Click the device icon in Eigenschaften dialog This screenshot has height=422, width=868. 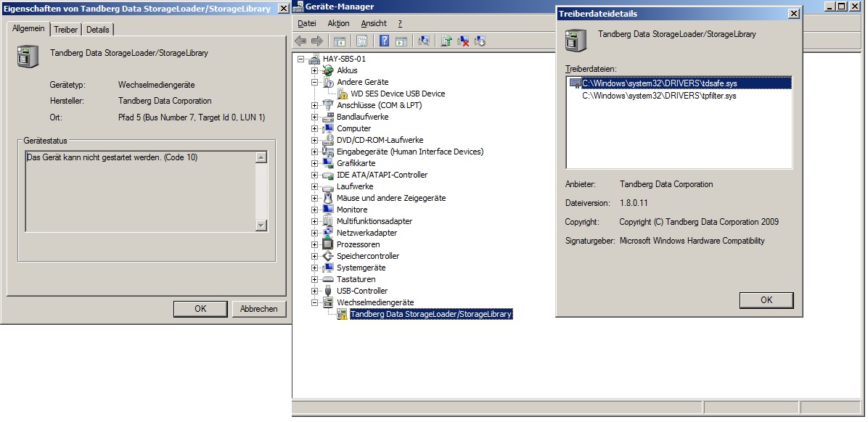tap(28, 57)
